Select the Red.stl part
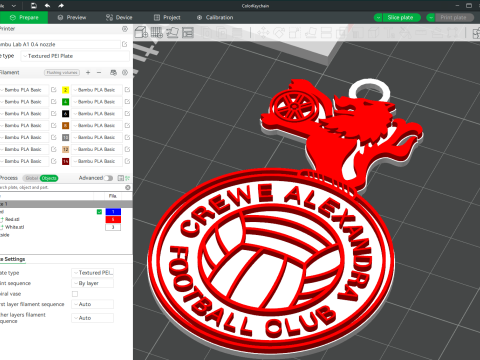 point(12,219)
